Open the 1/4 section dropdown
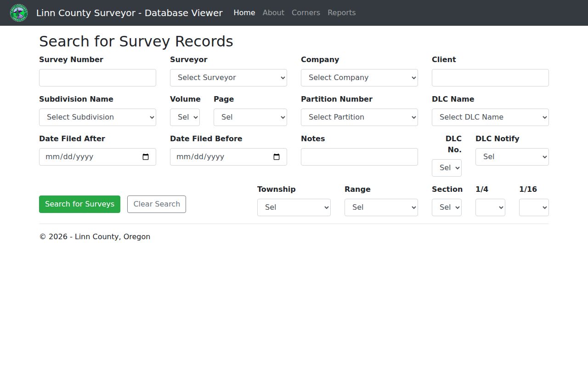 coord(490,207)
